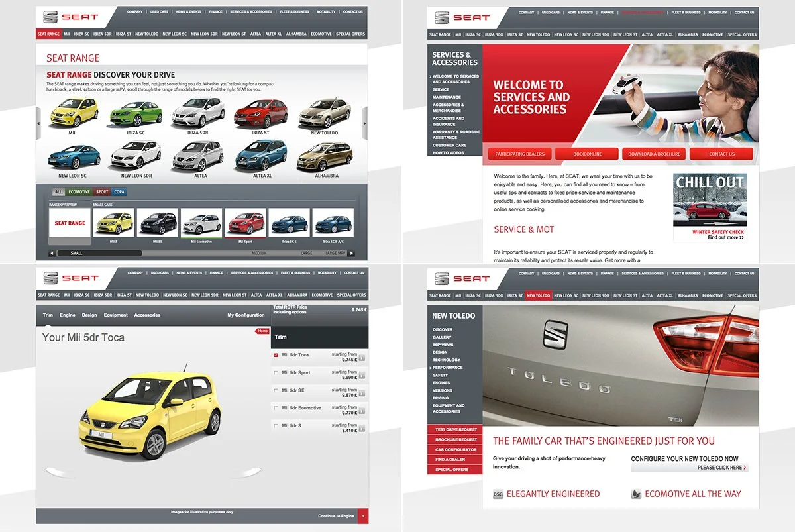Open the Mii Ecomotive thumbnail in small cars

click(x=201, y=223)
